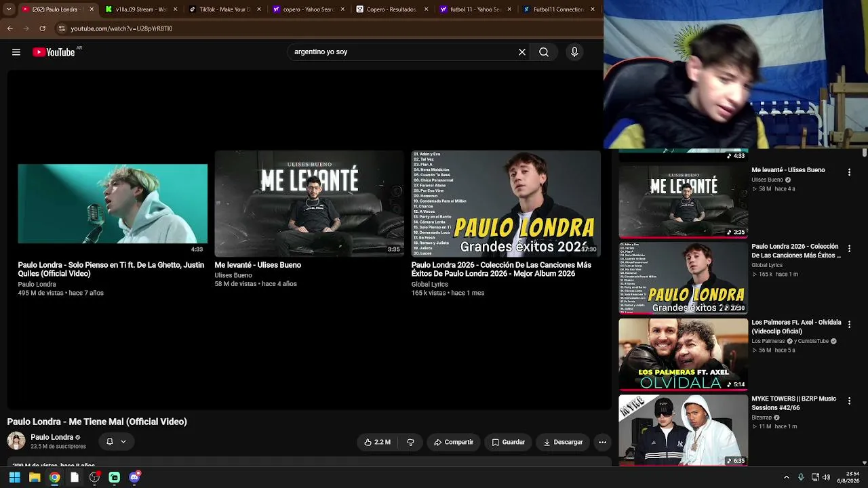The height and width of the screenshot is (488, 868).
Task: Open Global Lyrics channel link in end screen
Action: [429, 284]
